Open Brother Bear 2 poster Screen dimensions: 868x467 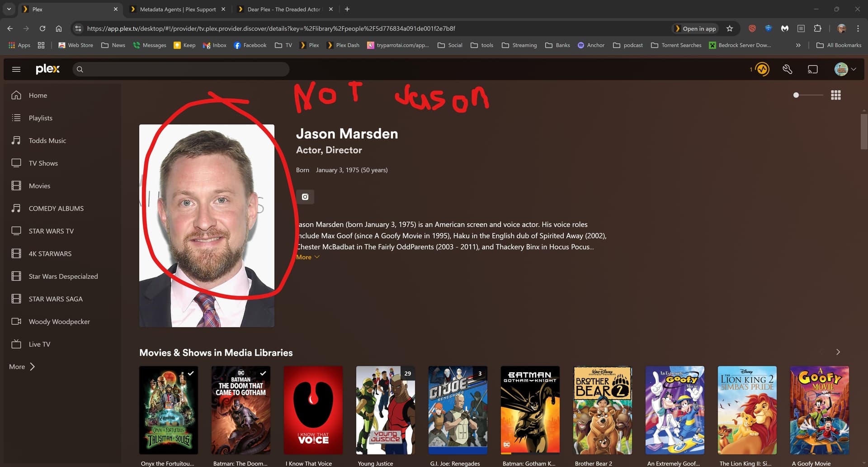603,410
